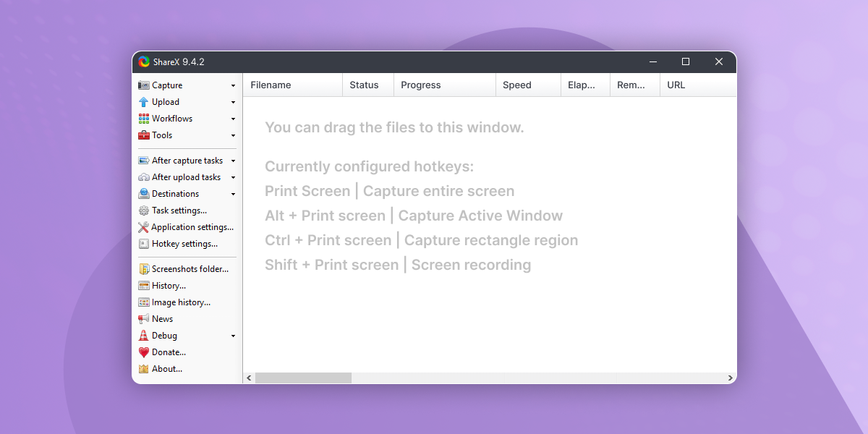Sort by the Progress column header
This screenshot has width=868, height=434.
click(x=445, y=85)
